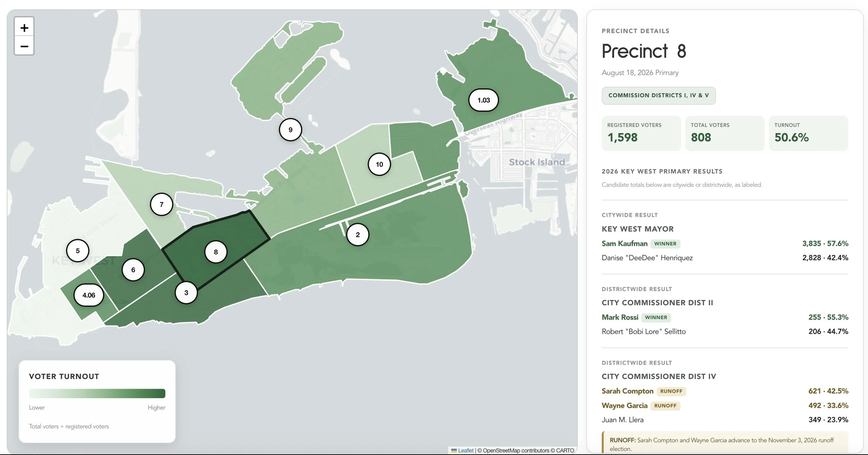Click the City Commissioner Dist II heading
Image resolution: width=868 pixels, height=455 pixels.
point(658,303)
